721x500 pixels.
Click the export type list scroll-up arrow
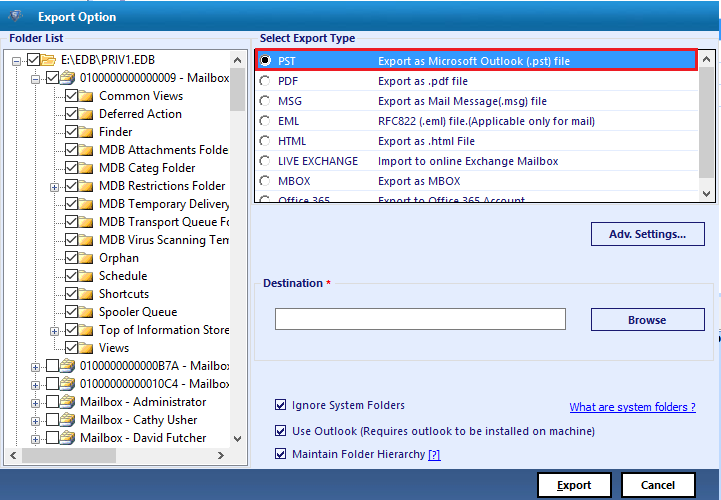click(x=707, y=59)
